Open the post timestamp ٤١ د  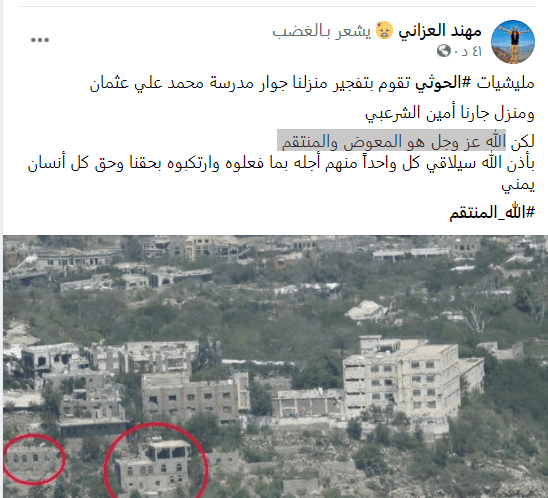[468, 51]
